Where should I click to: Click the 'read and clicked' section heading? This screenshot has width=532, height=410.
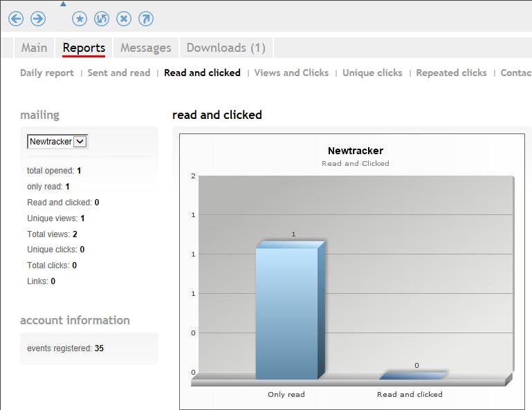(x=217, y=115)
